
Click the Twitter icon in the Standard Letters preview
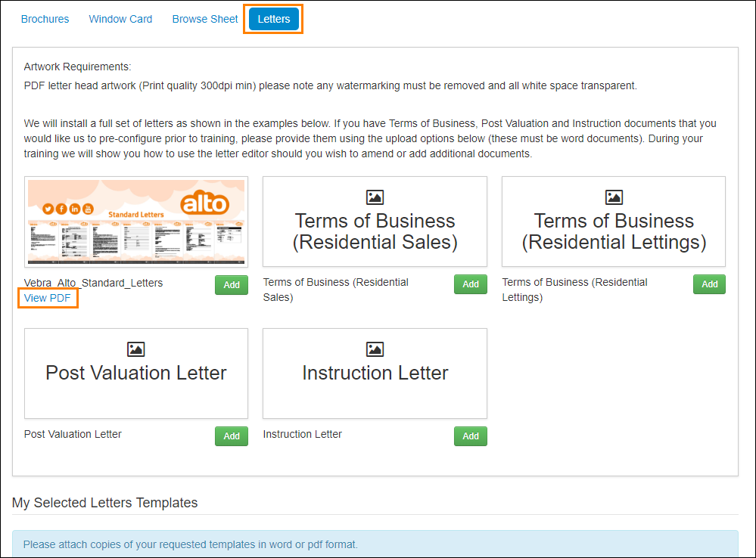coord(48,209)
